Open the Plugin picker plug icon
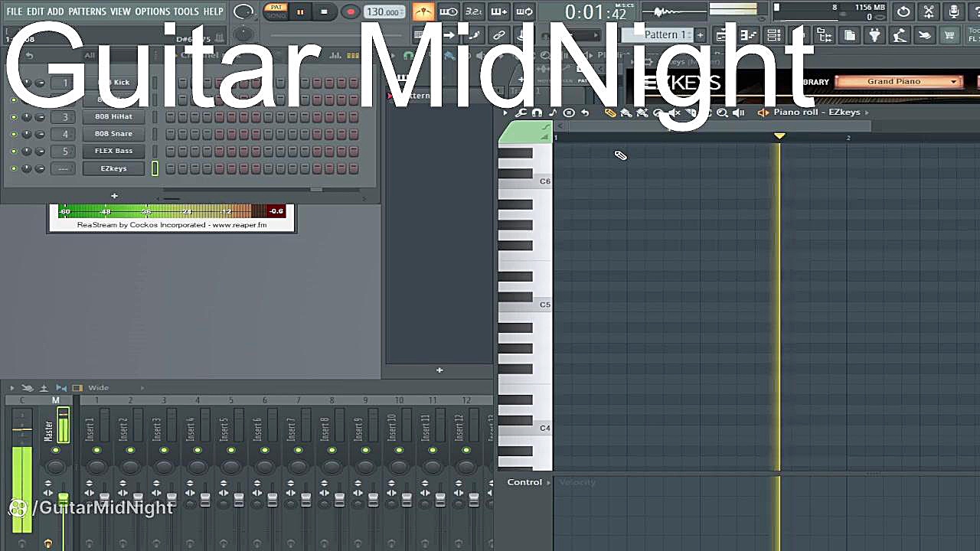Screen dimensions: 980x551 pos(875,35)
